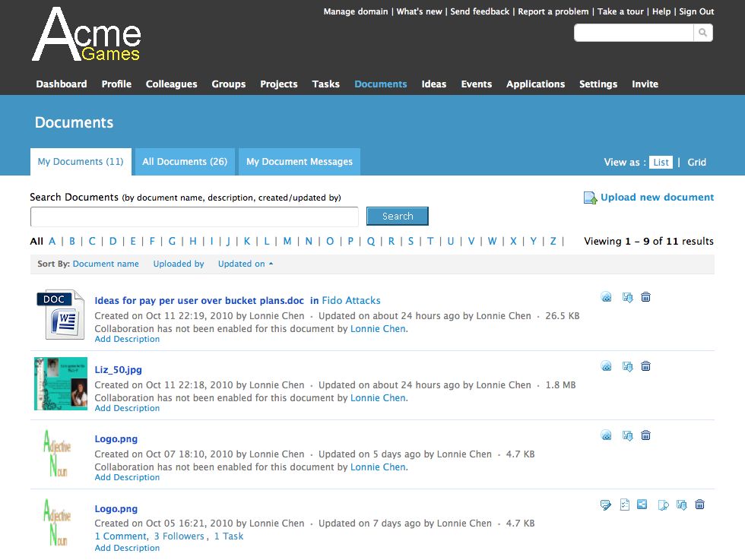745x560 pixels.
Task: Click the upload new document icon
Action: pos(590,198)
